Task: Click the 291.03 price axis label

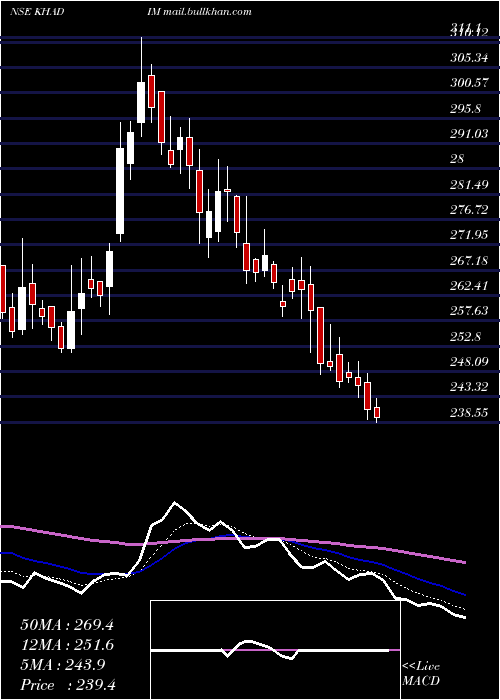Action: click(x=469, y=133)
